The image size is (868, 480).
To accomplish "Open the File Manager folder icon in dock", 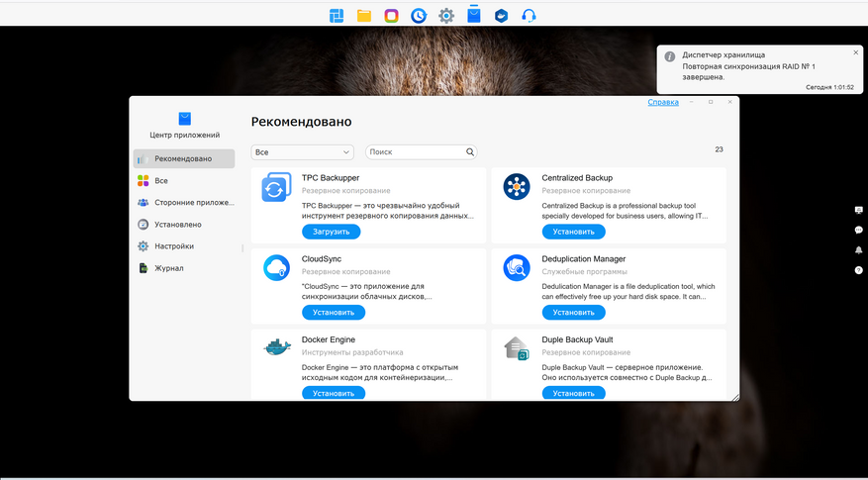I will pos(364,16).
